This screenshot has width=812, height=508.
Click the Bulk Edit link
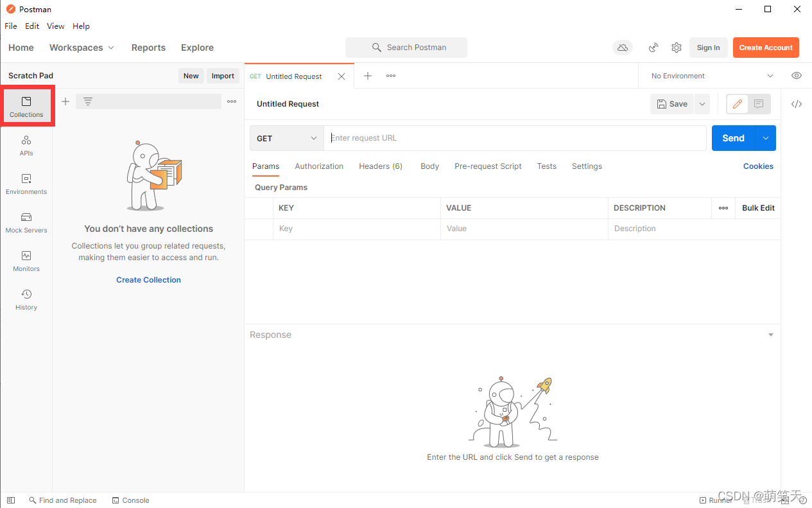[758, 208]
